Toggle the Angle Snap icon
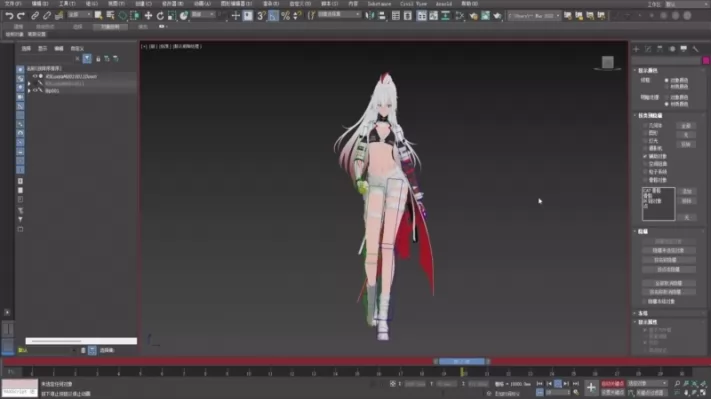 point(273,16)
